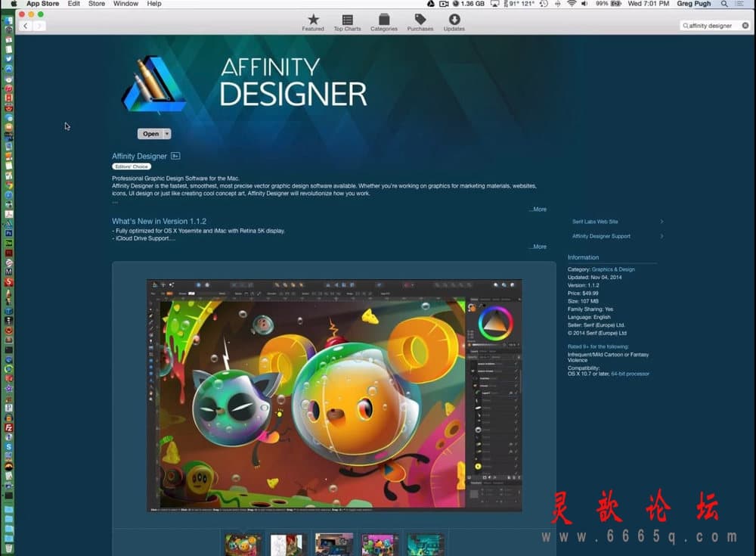Screen dimensions: 756x556
Task: Open the Time Machine menu bar icon
Action: click(544, 3)
